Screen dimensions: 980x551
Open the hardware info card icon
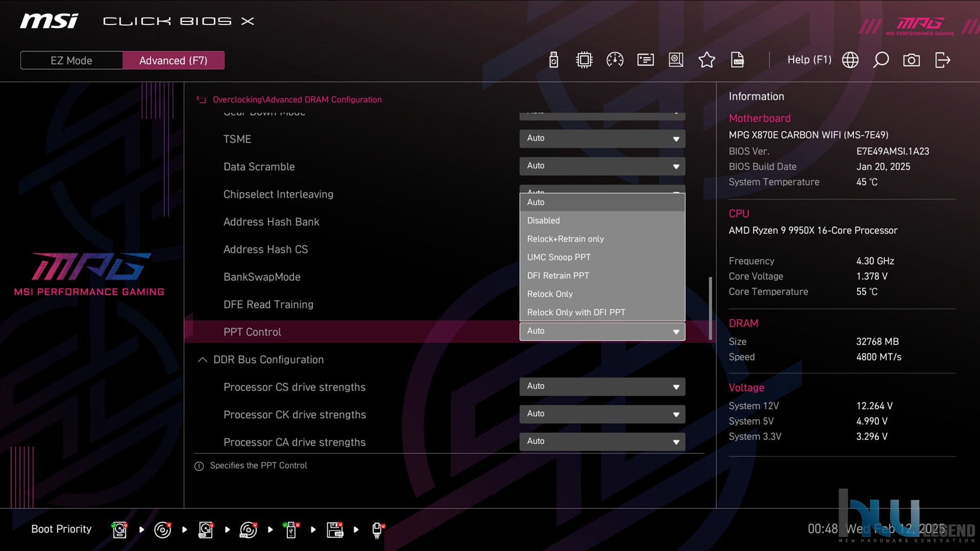645,60
